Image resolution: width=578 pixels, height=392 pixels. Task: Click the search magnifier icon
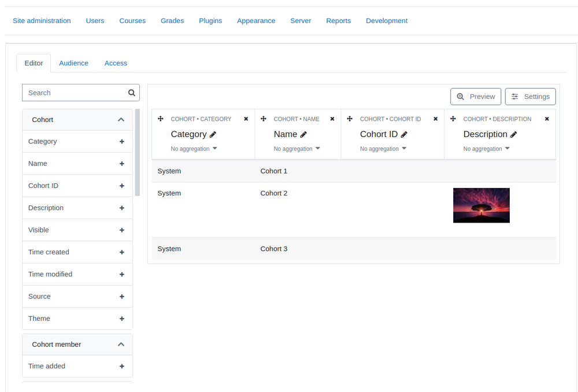point(132,93)
